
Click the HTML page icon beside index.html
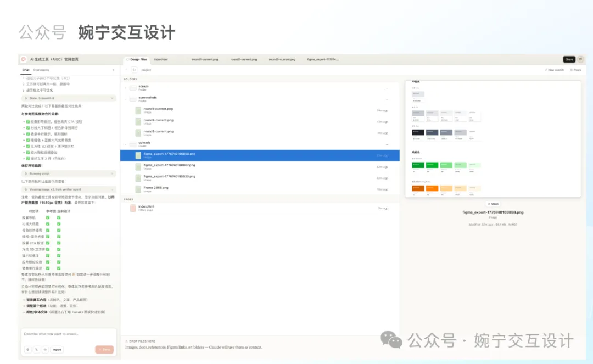(x=132, y=208)
